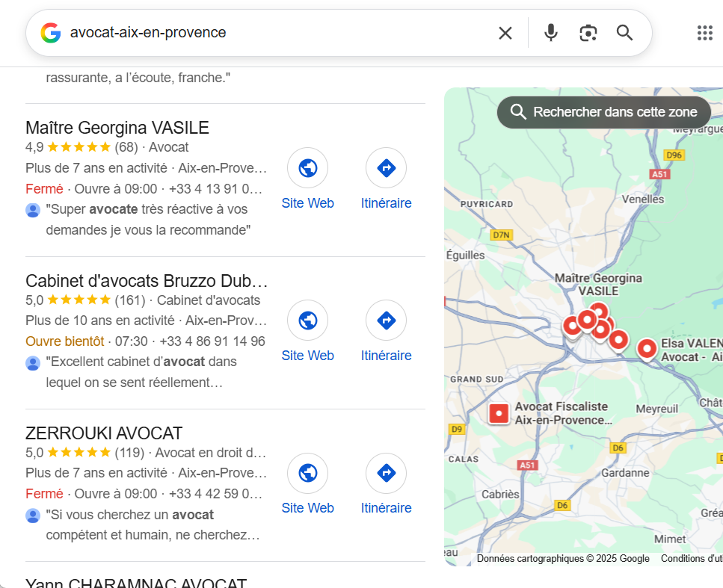Clear the search query with the X icon
The width and height of the screenshot is (723, 588).
point(505,33)
